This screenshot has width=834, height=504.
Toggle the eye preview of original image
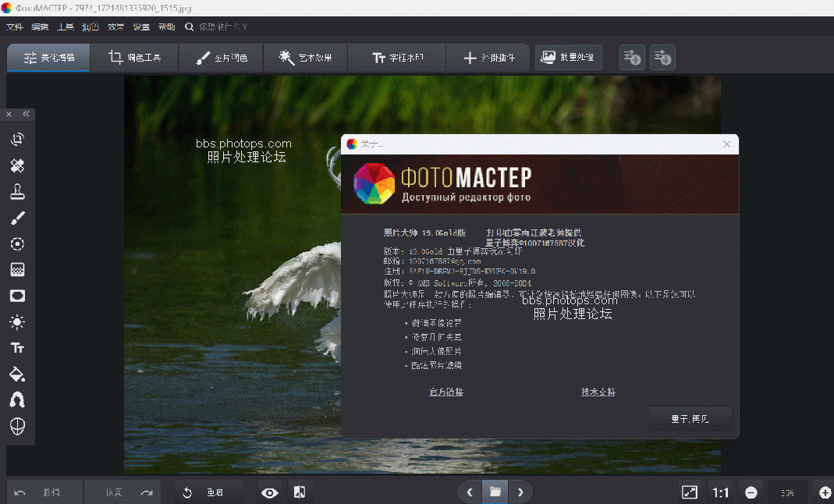coord(270,492)
